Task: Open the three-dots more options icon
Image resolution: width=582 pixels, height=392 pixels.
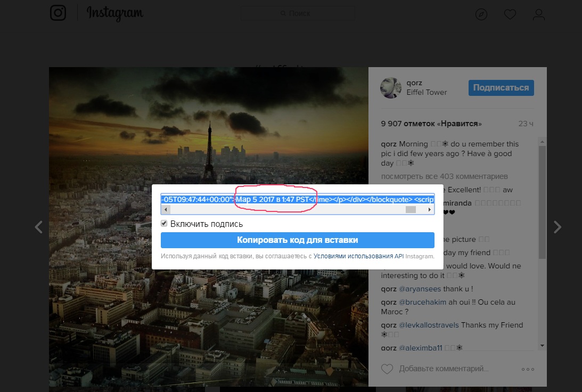Action: (x=528, y=369)
